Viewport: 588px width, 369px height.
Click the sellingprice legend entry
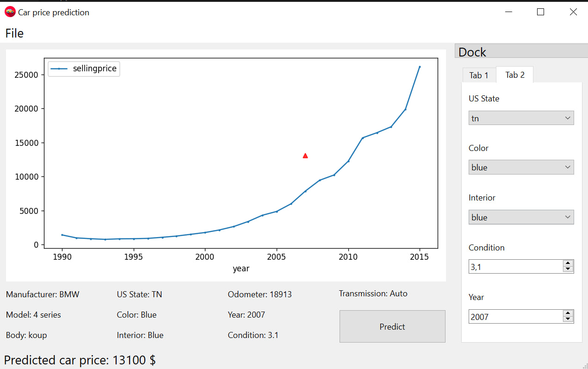click(84, 69)
